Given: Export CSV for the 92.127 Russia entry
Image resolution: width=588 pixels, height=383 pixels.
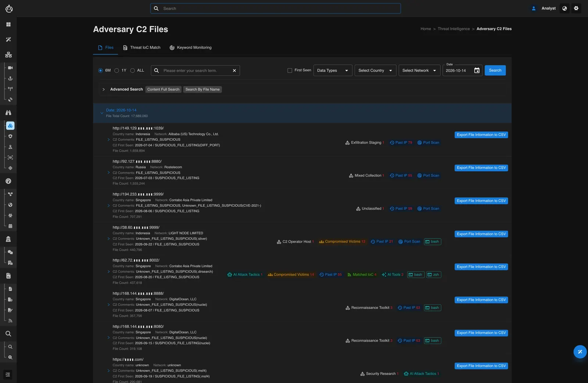Looking at the screenshot, I should pos(481,168).
